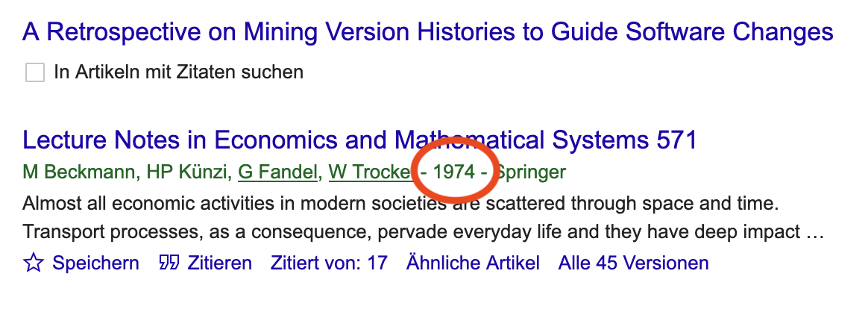
Task: Open author profile of G Fandel
Action: (x=278, y=172)
